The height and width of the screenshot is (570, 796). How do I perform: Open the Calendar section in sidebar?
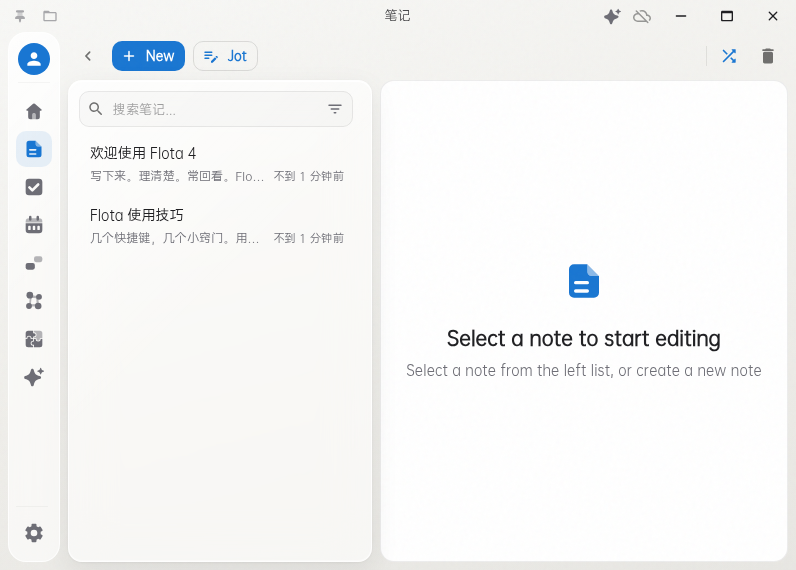click(x=34, y=225)
